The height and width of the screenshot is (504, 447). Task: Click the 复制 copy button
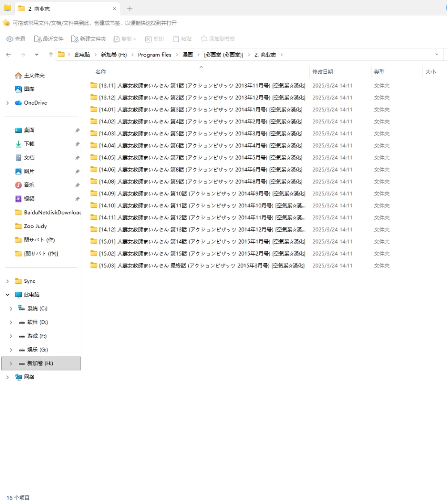click(x=125, y=39)
